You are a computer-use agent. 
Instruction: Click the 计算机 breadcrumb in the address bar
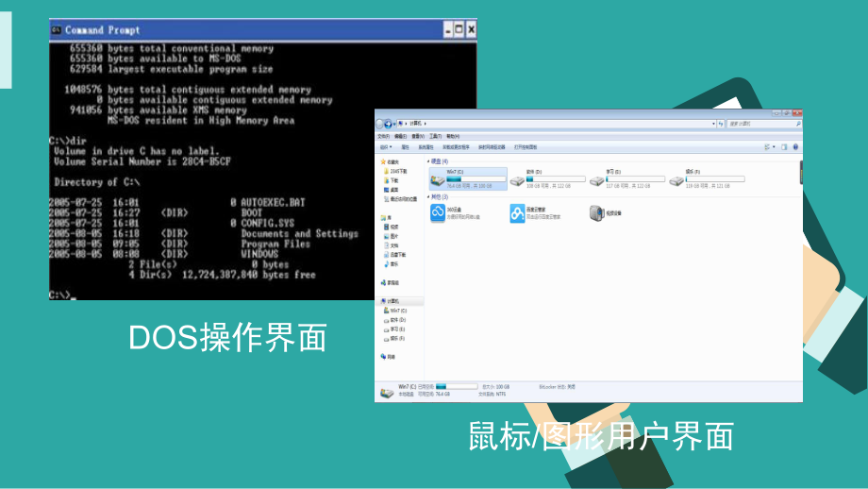415,124
